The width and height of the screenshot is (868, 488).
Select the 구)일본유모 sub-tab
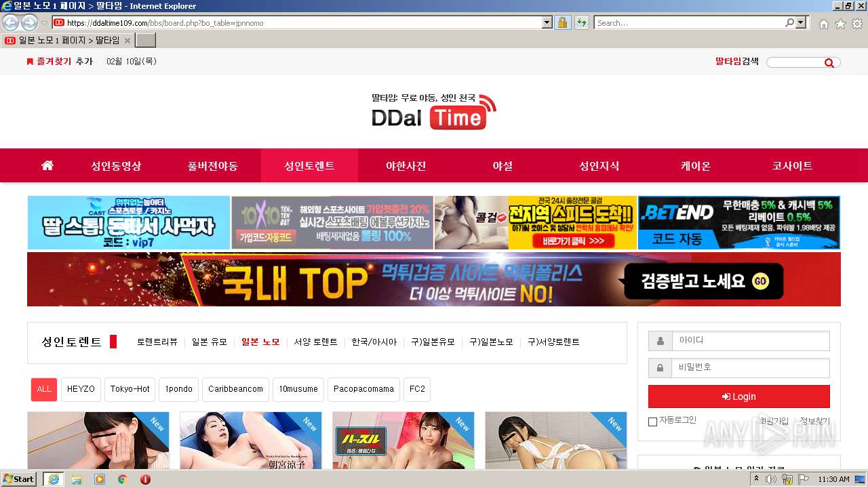click(433, 342)
